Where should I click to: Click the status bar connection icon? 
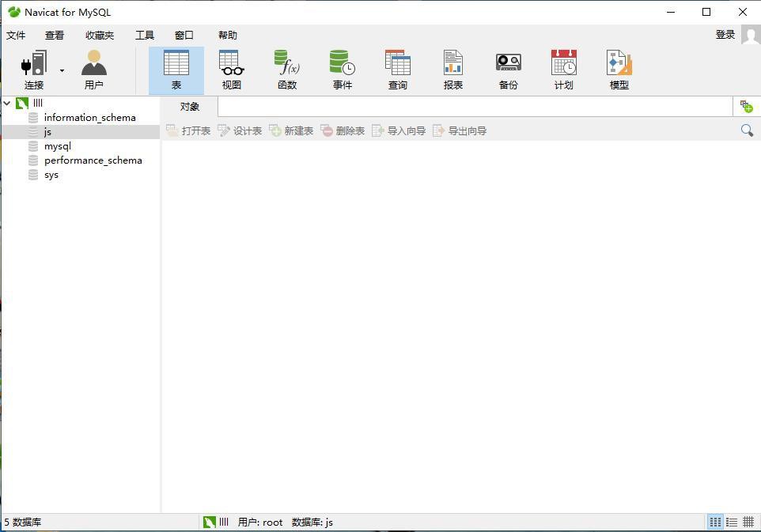click(x=210, y=522)
